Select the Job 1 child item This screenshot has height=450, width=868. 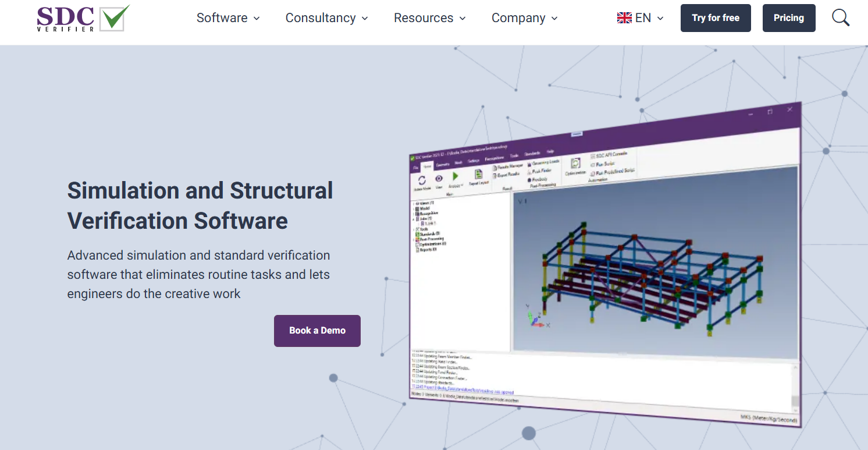[x=428, y=224]
